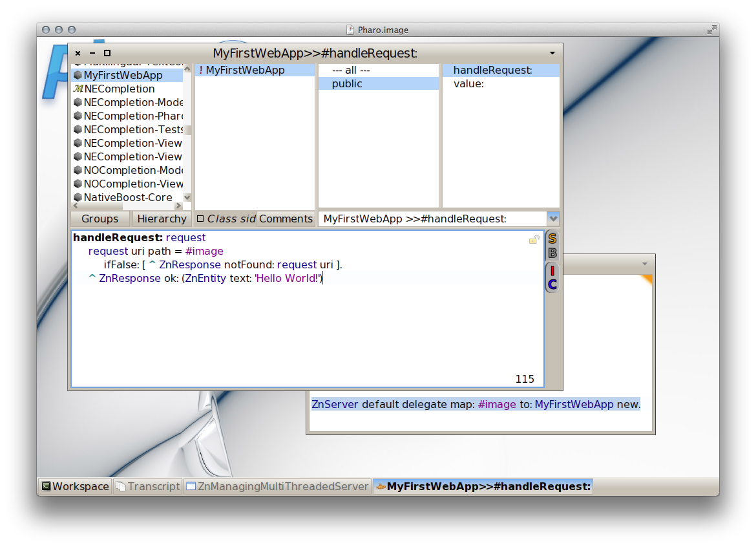This screenshot has height=547, width=756.
Task: Click the Comments button
Action: tap(286, 219)
